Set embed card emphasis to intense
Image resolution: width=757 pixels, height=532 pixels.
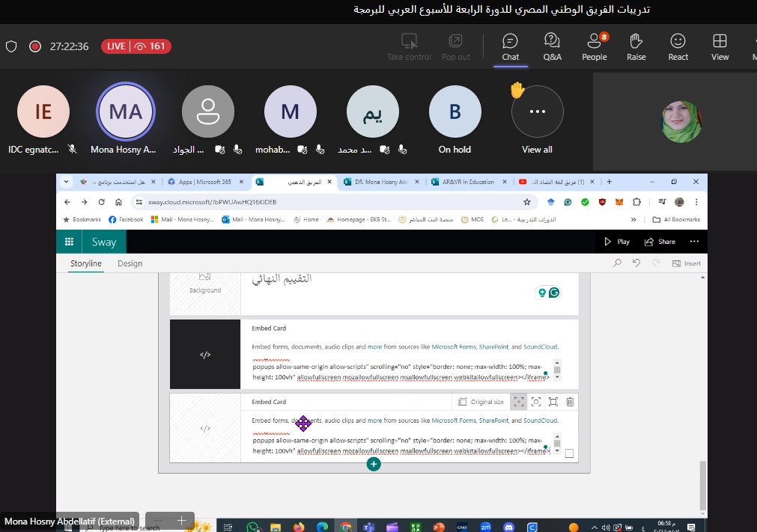click(x=553, y=402)
